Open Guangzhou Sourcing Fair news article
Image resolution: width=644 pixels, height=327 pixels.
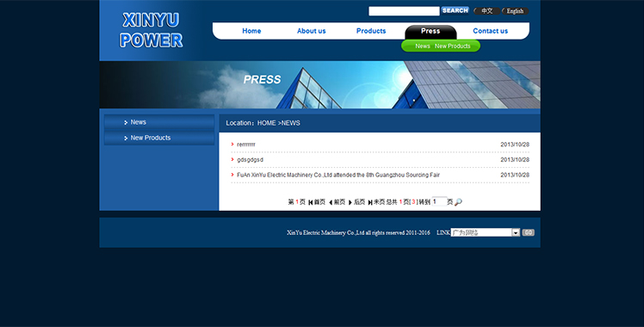[338, 175]
